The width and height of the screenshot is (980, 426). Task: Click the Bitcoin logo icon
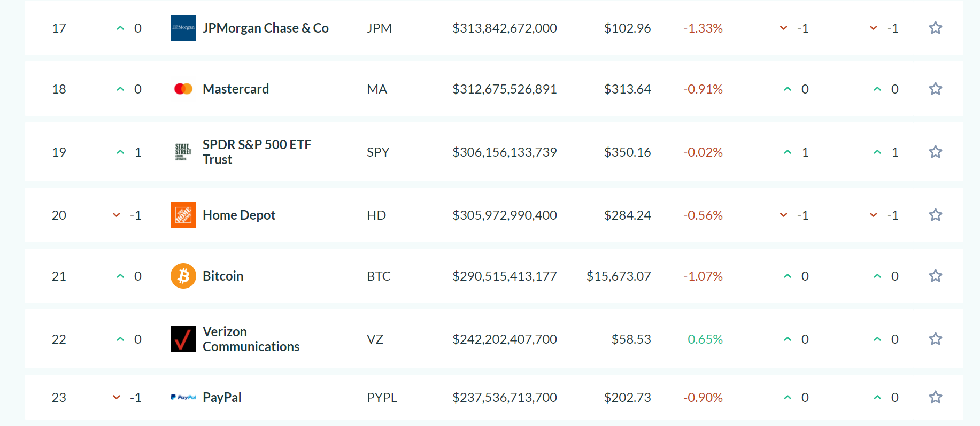click(x=183, y=276)
